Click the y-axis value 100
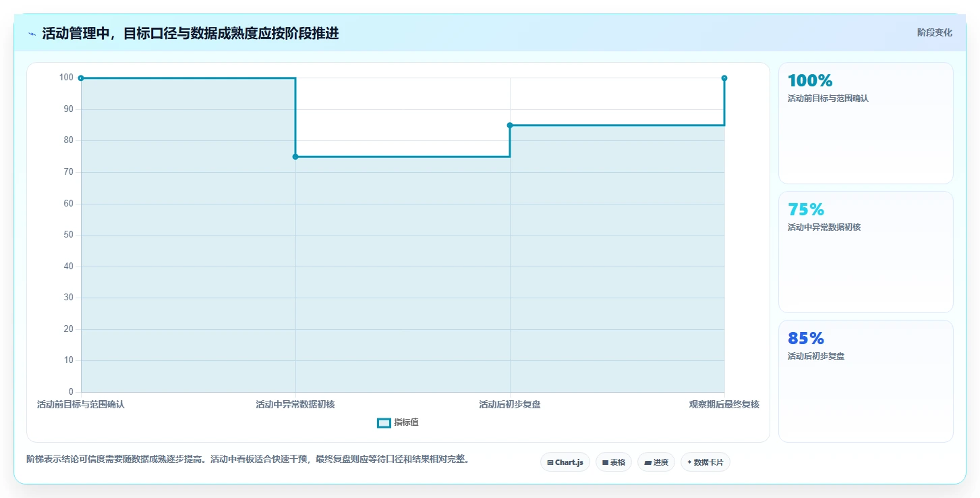This screenshot has width=980, height=498. (66, 78)
